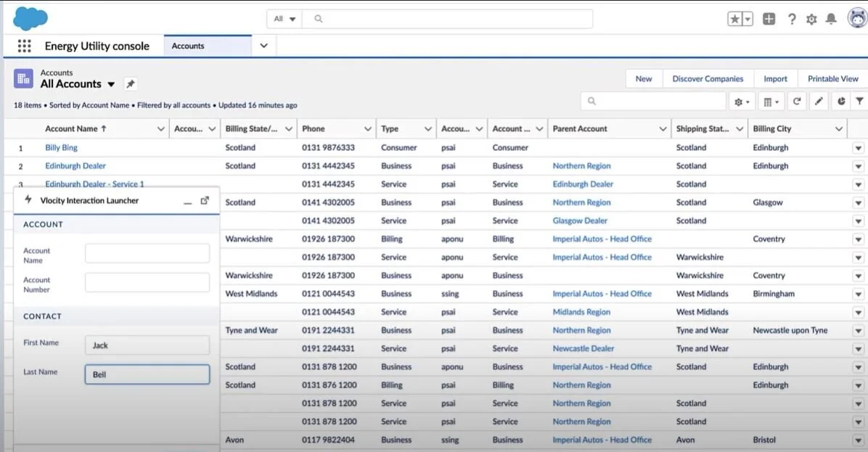This screenshot has width=868, height=452.
Task: Open list view controls gear
Action: (741, 102)
